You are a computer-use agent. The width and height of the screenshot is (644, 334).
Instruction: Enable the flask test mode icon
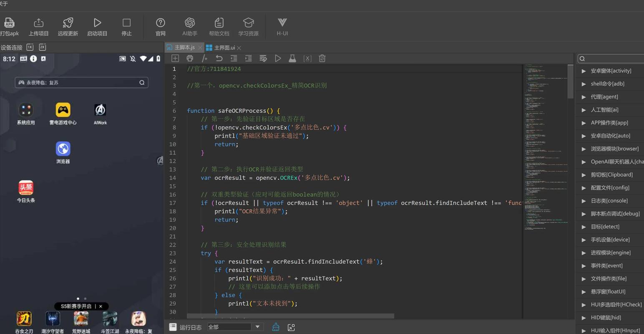[292, 58]
